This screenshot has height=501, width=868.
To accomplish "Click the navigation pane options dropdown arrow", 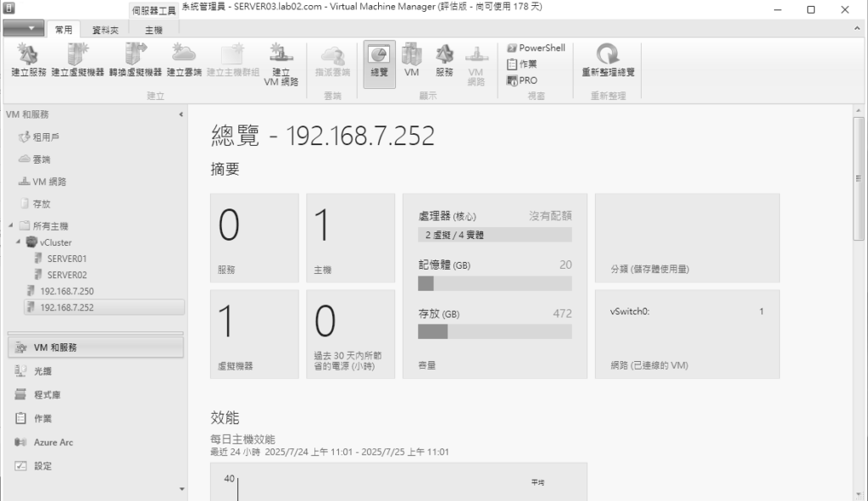I will 181,489.
